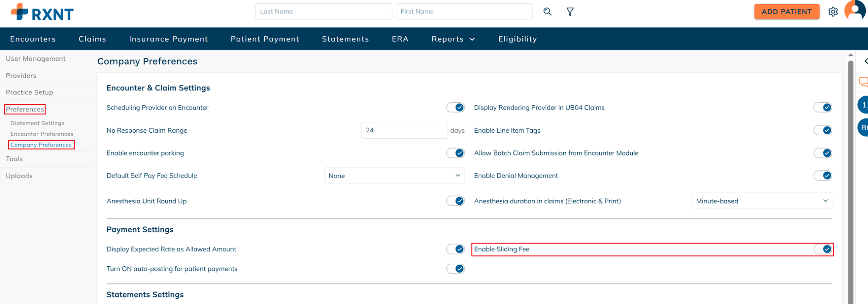This screenshot has height=304, width=868.
Task: Open the Encounters tab
Action: (33, 39)
